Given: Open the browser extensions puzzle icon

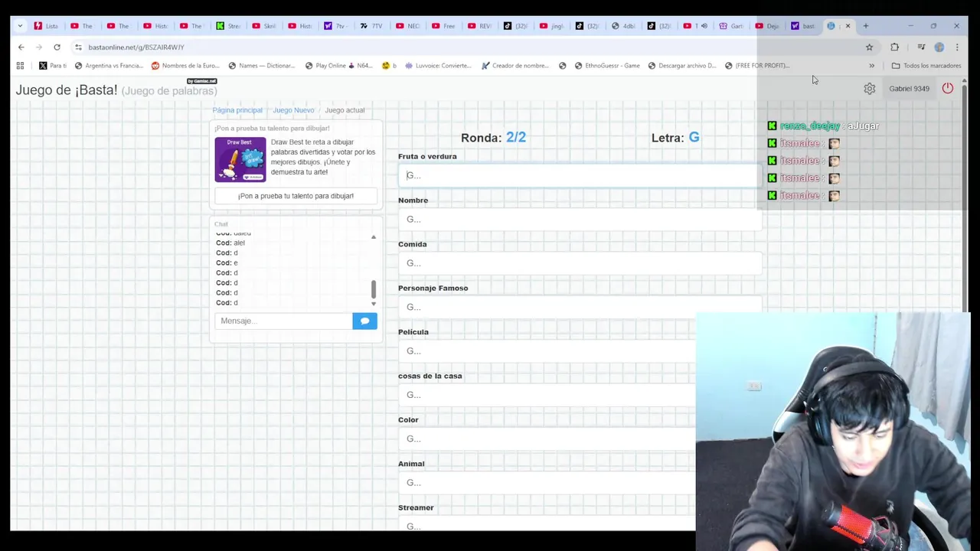Looking at the screenshot, I should (894, 47).
